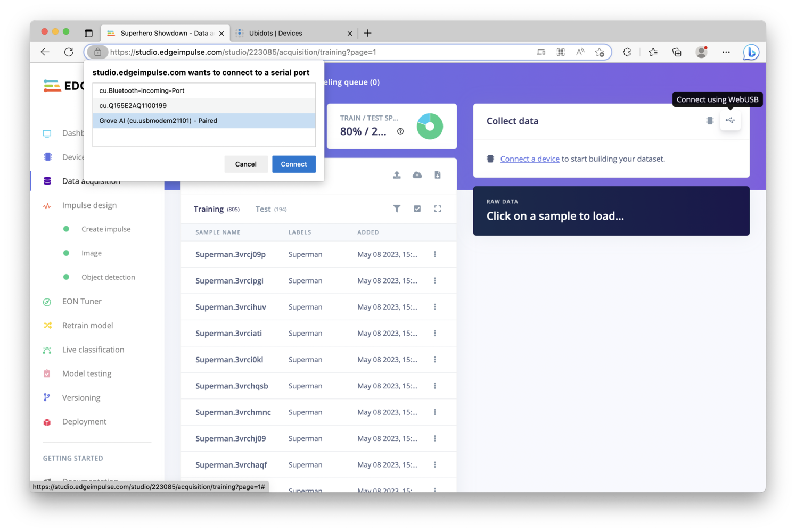This screenshot has width=796, height=532.
Task: Select cu.Q155E2AQ1100199 serial port
Action: 204,105
